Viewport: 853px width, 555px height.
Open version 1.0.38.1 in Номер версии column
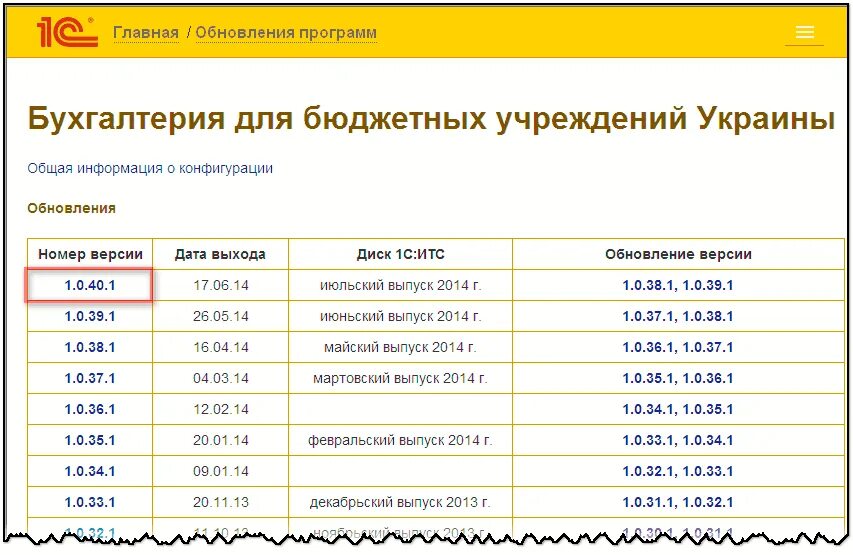[90, 347]
